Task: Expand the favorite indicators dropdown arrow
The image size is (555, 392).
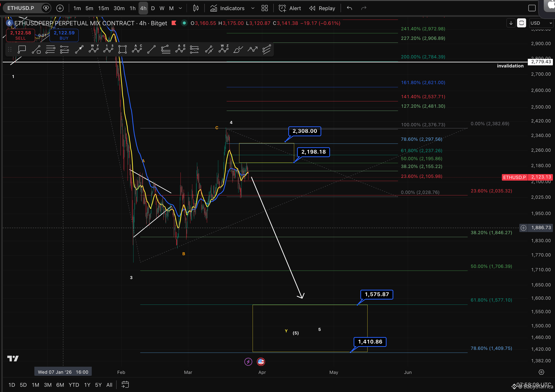Action: point(253,8)
